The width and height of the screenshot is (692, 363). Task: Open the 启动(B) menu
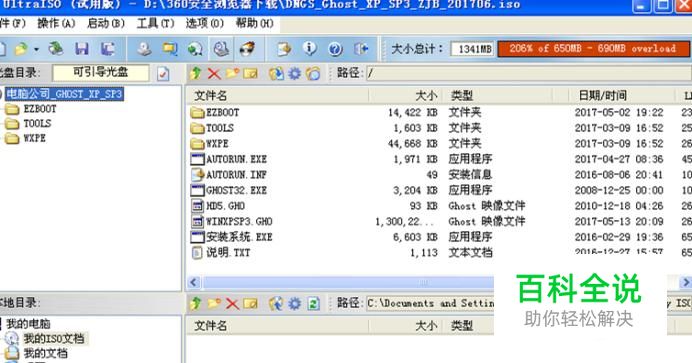click(x=106, y=23)
